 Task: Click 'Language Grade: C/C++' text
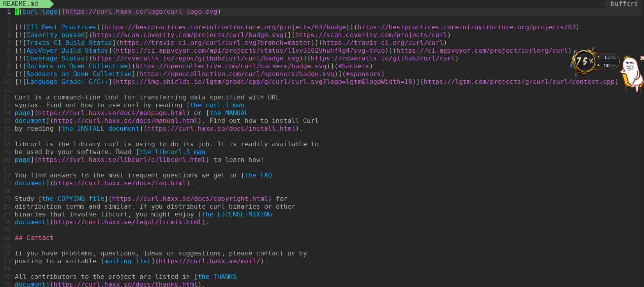pos(67,81)
